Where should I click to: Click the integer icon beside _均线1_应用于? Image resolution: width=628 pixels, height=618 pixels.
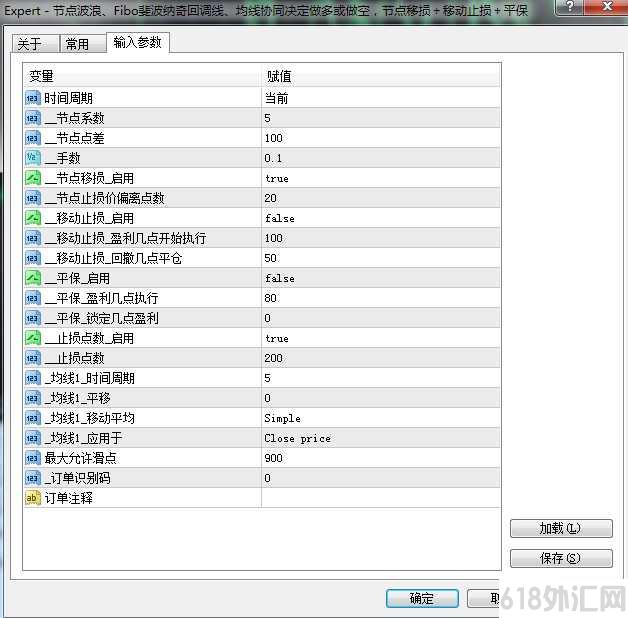click(x=33, y=438)
